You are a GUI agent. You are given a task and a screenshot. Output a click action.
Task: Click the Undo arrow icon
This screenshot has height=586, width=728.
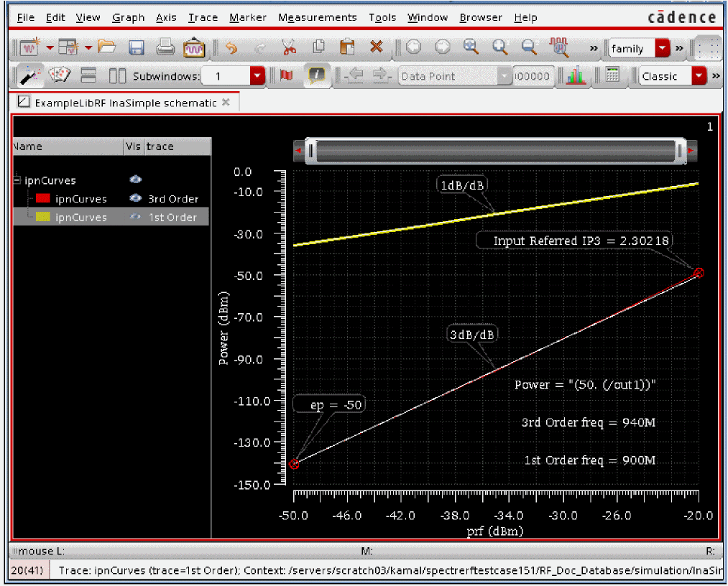[x=231, y=47]
